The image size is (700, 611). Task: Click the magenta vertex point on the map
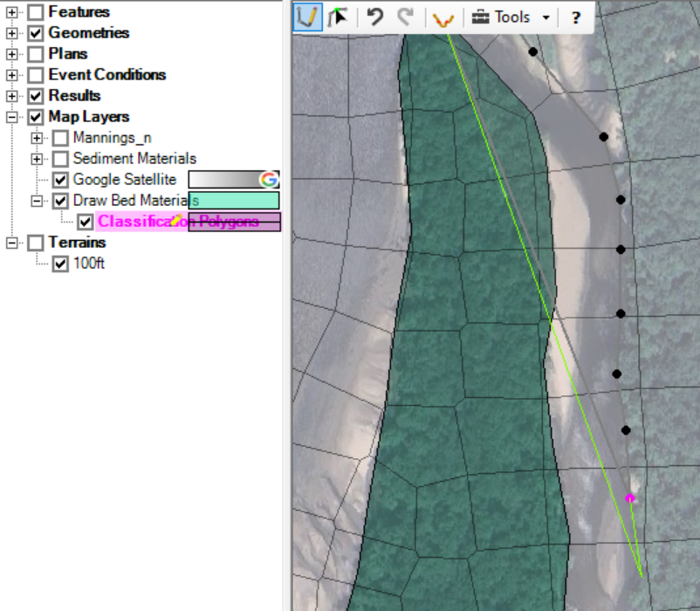(630, 498)
